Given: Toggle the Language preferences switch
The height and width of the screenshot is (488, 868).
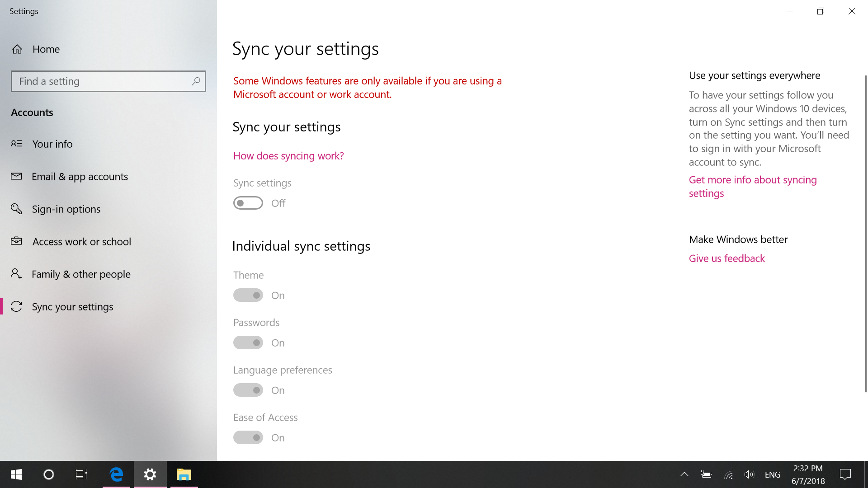Looking at the screenshot, I should click(248, 390).
